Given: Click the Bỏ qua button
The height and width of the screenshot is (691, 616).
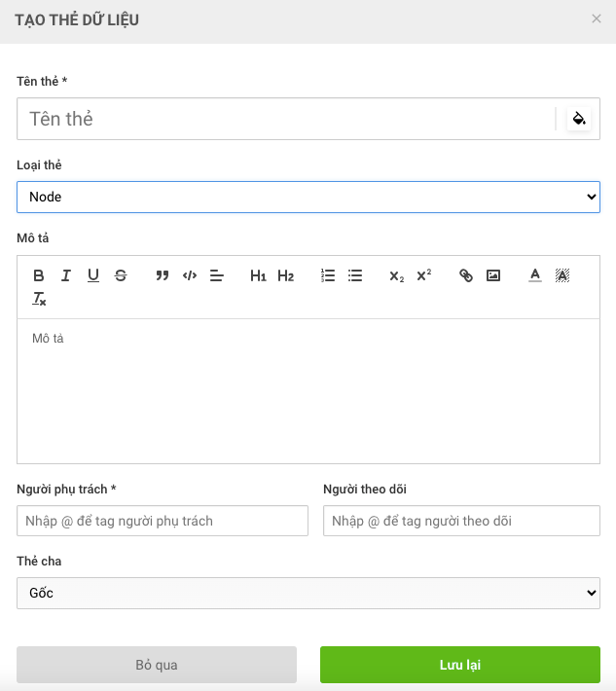Looking at the screenshot, I should coord(157,665).
